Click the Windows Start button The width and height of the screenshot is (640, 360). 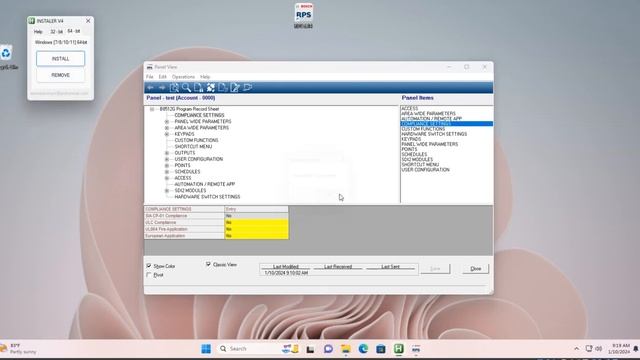point(206,349)
